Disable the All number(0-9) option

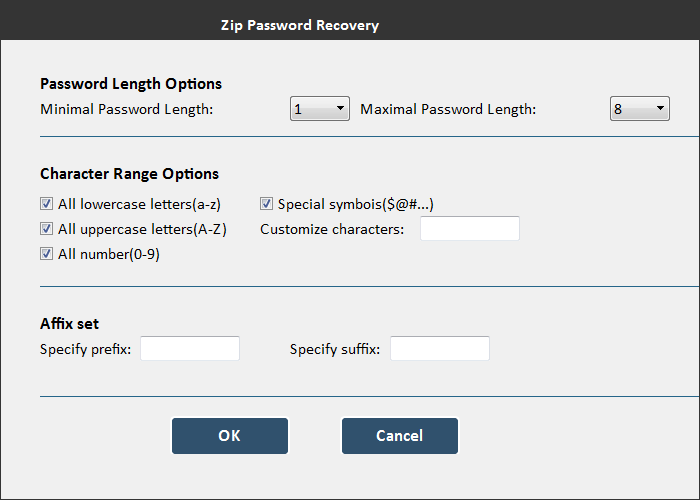tap(46, 254)
